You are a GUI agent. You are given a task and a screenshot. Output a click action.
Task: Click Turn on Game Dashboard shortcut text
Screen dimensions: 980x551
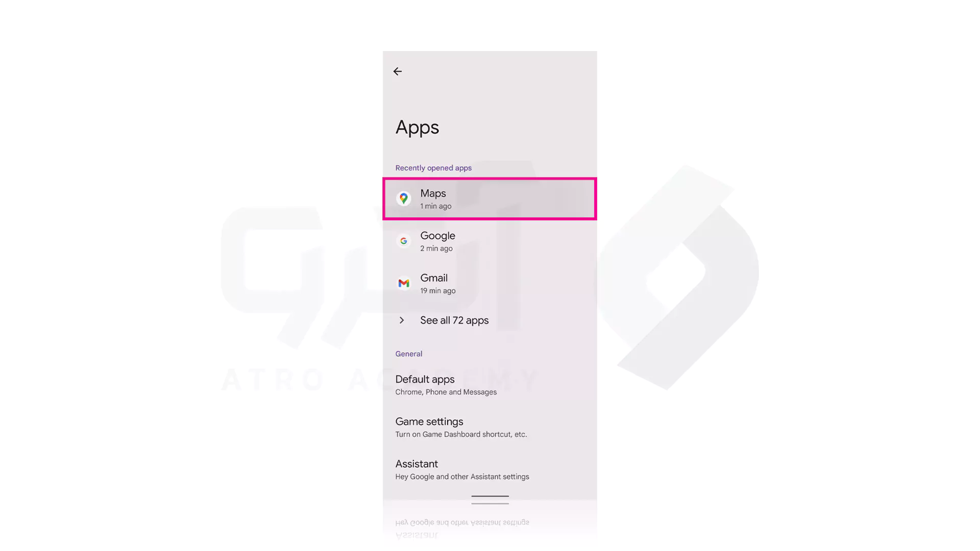[x=461, y=435]
